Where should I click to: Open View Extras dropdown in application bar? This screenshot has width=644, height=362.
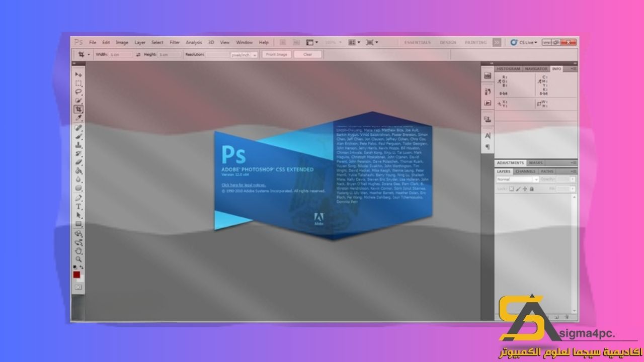[312, 43]
